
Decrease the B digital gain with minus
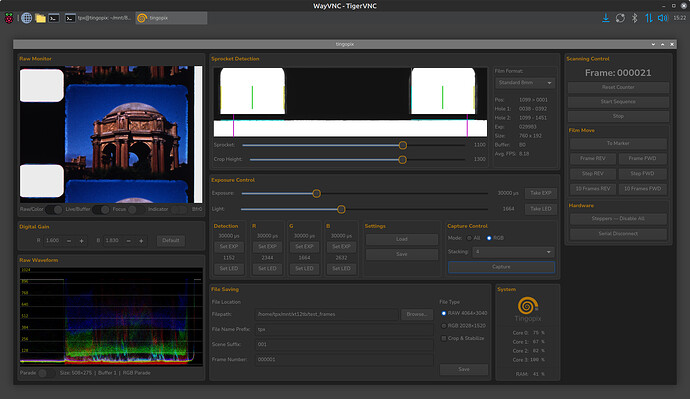128,241
